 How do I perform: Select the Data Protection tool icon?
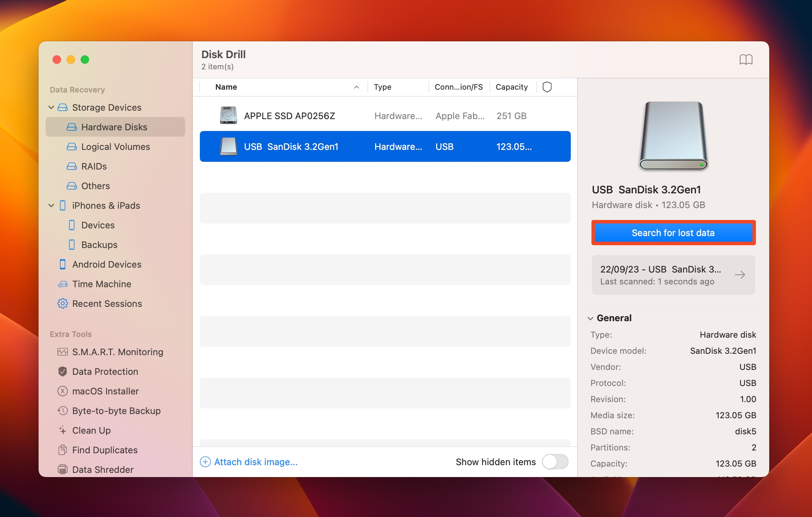click(62, 371)
